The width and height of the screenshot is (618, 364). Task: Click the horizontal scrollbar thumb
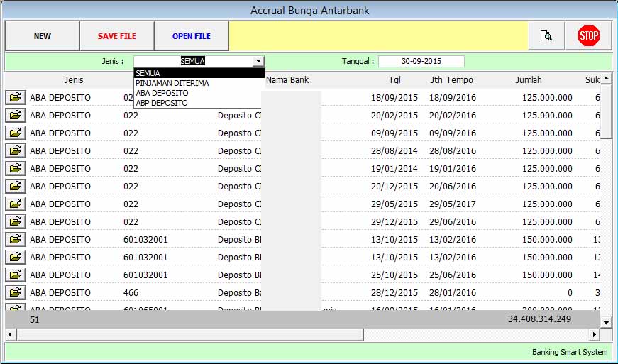tap(189, 335)
